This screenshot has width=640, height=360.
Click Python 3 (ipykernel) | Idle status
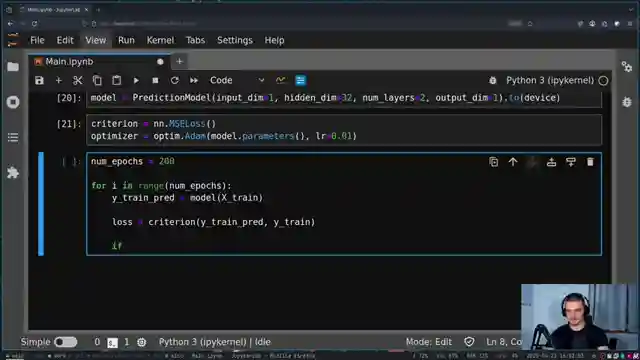pos(214,342)
